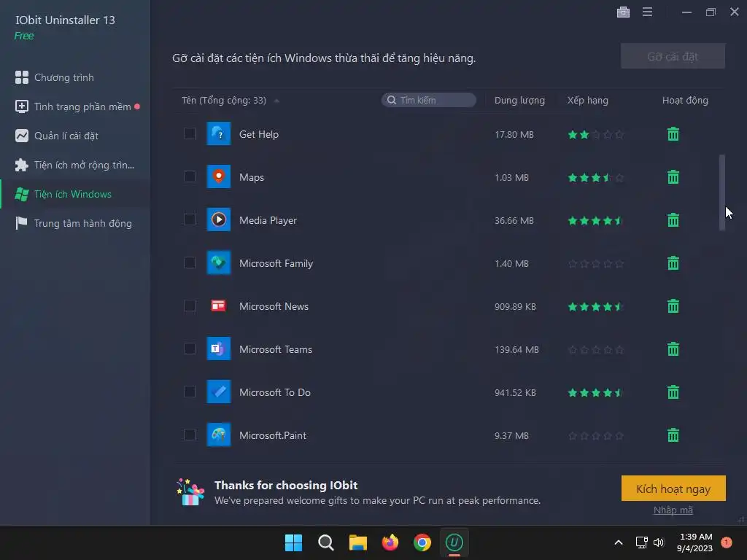Image resolution: width=747 pixels, height=560 pixels.
Task: Remove Microsoft Teams with its trash icon
Action: pyautogui.click(x=673, y=349)
